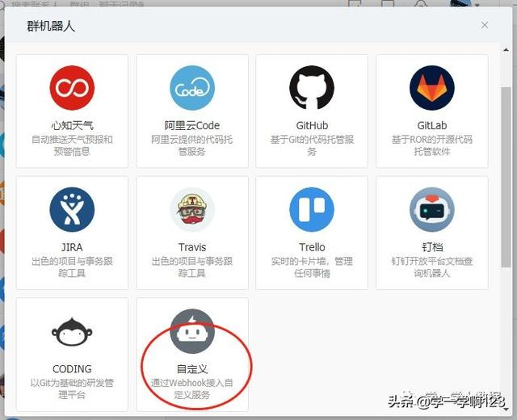Image resolution: width=517 pixels, height=420 pixels.
Task: Click the GitHub title label
Action: click(312, 126)
